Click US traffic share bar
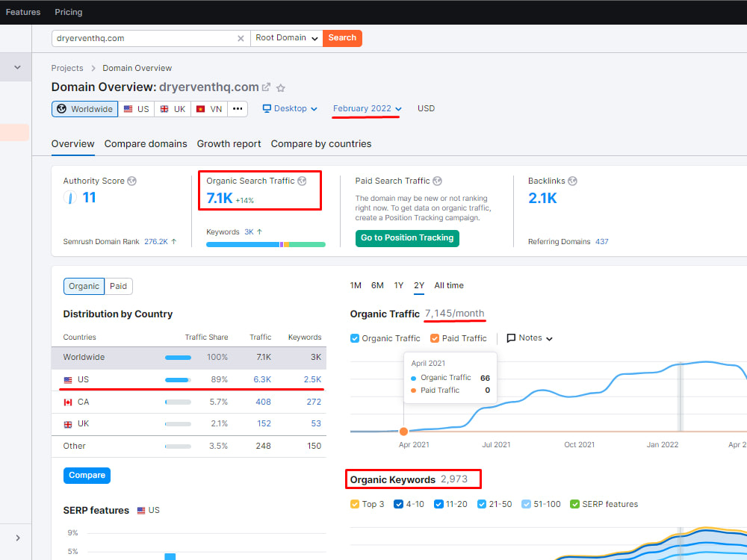747x560 pixels. coord(179,380)
